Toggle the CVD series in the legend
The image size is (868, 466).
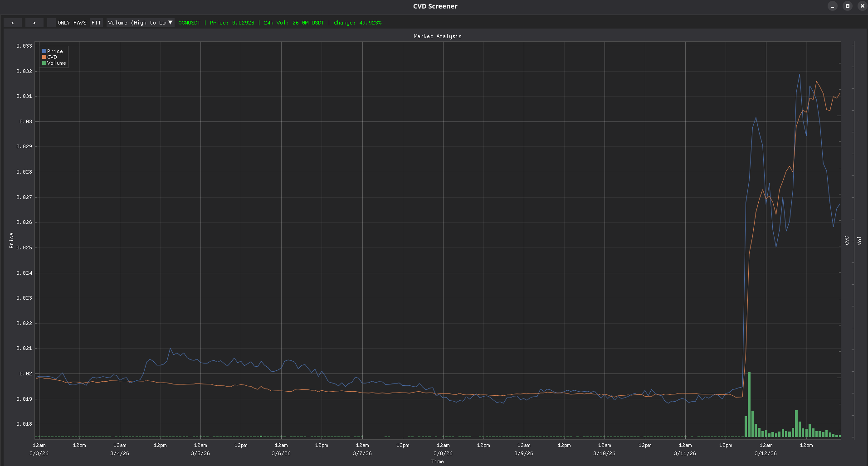[52, 57]
